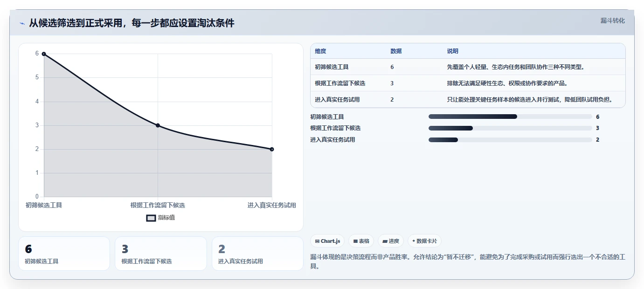The height and width of the screenshot is (289, 644).
Task: Click the 进入真实任务试用 progress bar
Action: point(510,140)
